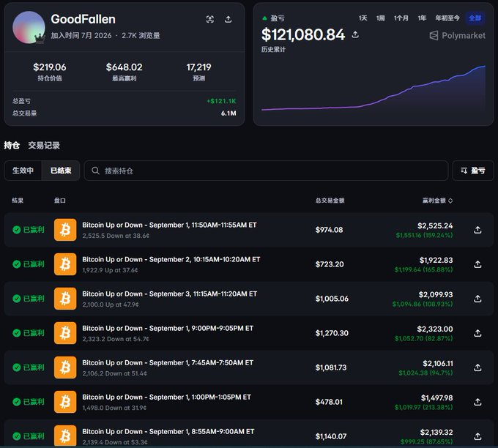Click the $1,551.16 (159.24%) profit figure
The height and width of the screenshot is (448, 498).
424,235
